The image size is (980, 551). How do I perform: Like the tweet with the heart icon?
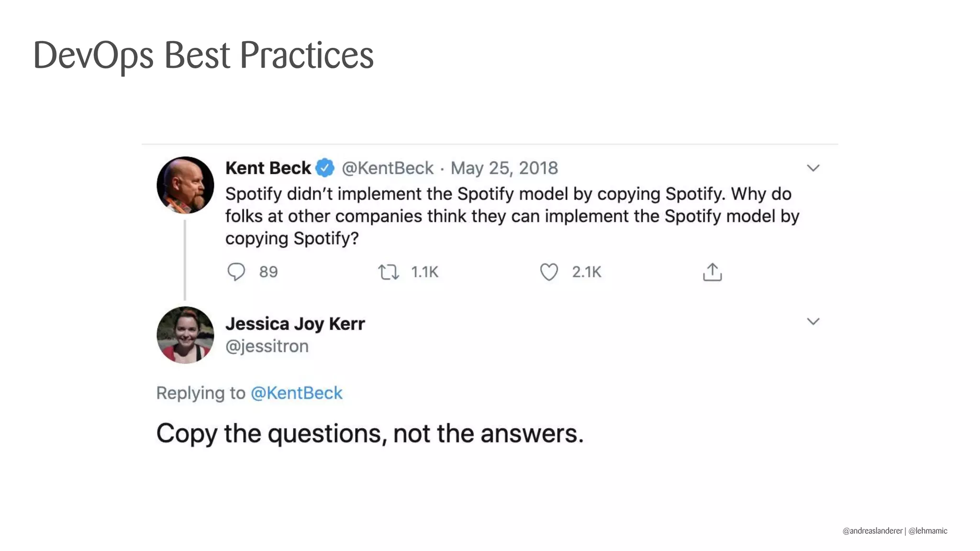[549, 272]
